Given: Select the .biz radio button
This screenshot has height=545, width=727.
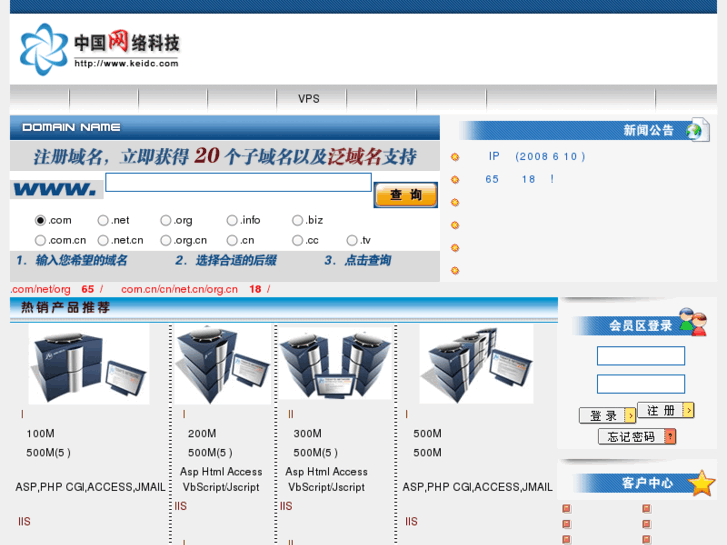Looking at the screenshot, I should [297, 220].
